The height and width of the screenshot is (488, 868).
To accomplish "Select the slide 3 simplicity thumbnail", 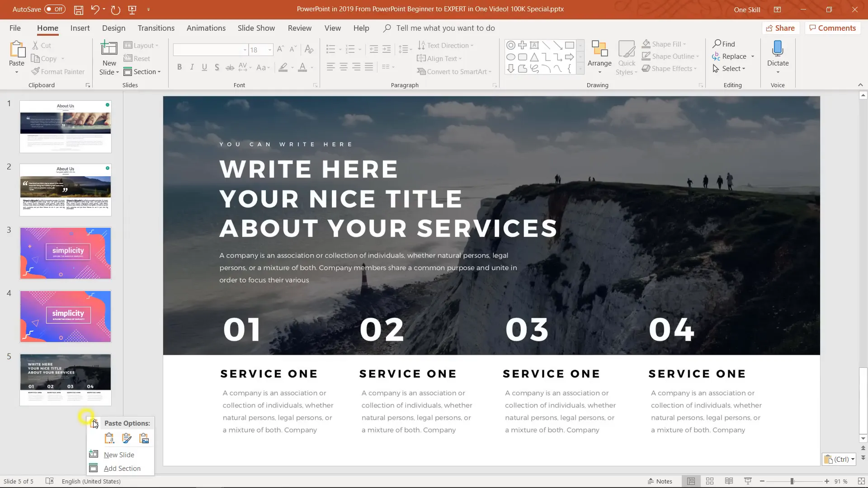I will click(66, 253).
